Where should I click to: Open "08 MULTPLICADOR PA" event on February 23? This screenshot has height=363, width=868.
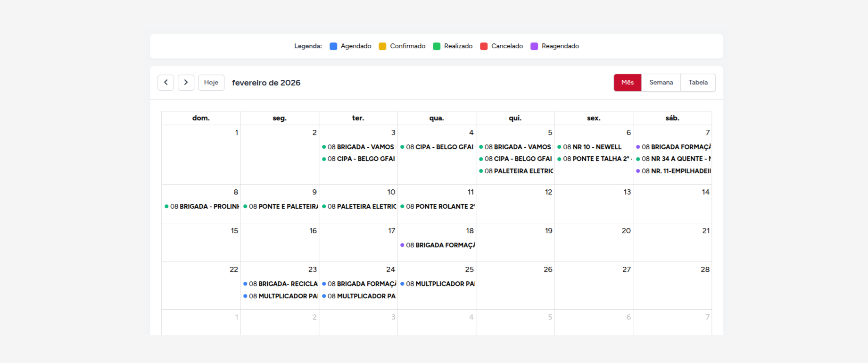click(280, 296)
